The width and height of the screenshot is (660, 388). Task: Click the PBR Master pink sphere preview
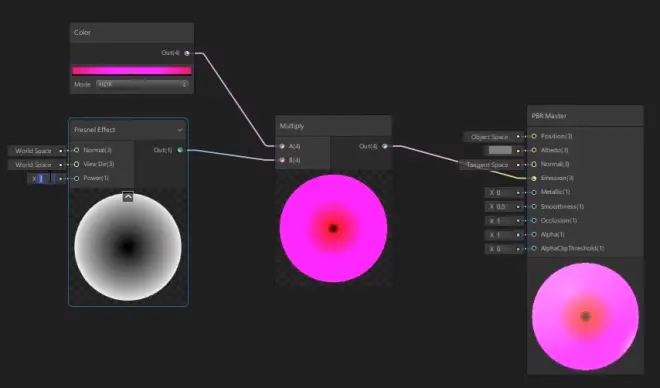click(x=585, y=316)
